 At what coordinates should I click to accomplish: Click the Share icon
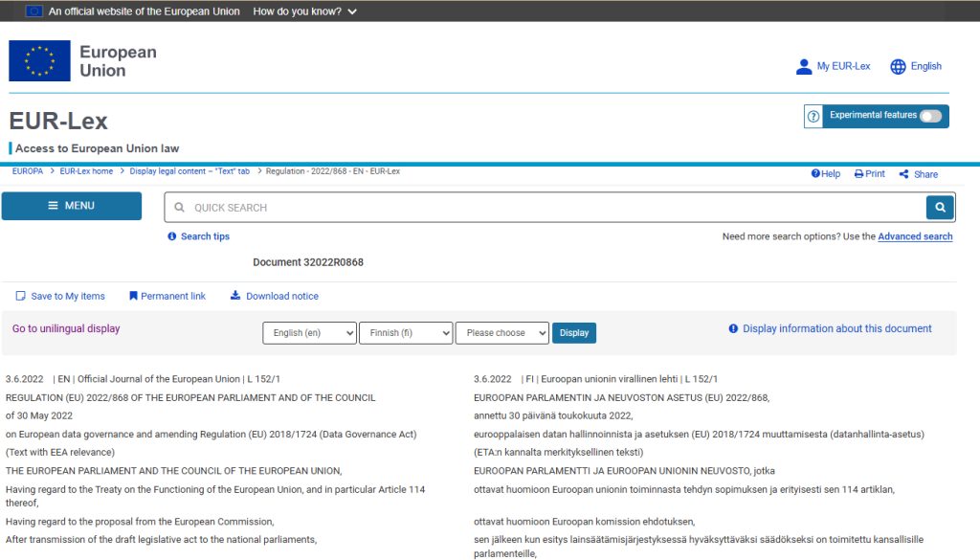[x=904, y=174]
